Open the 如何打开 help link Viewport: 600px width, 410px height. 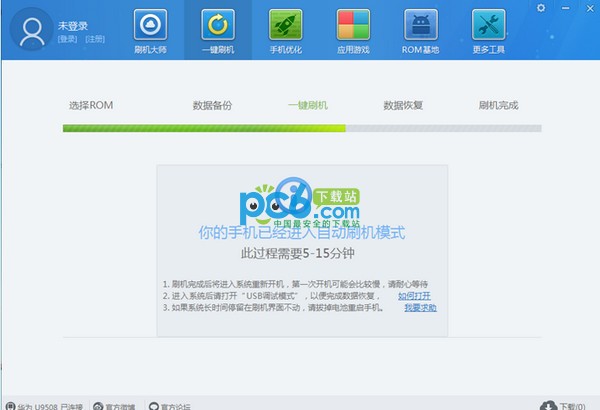pyautogui.click(x=414, y=296)
